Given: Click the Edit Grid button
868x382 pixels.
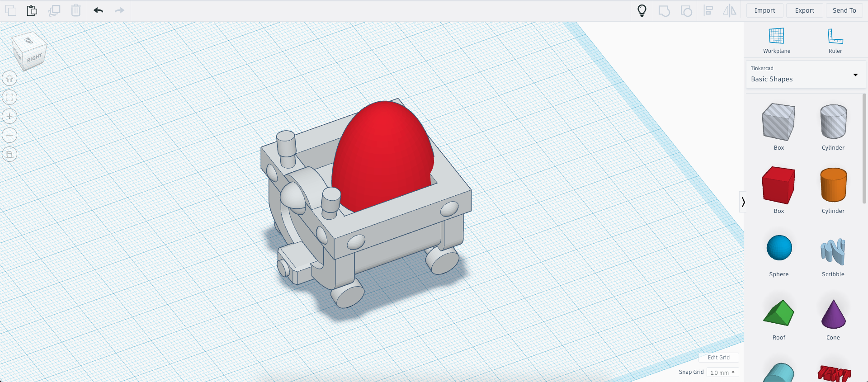Looking at the screenshot, I should coord(718,358).
